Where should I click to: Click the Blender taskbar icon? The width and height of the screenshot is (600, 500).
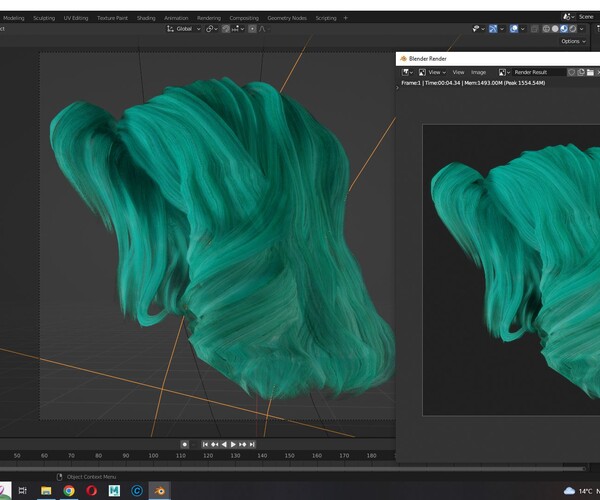click(160, 490)
